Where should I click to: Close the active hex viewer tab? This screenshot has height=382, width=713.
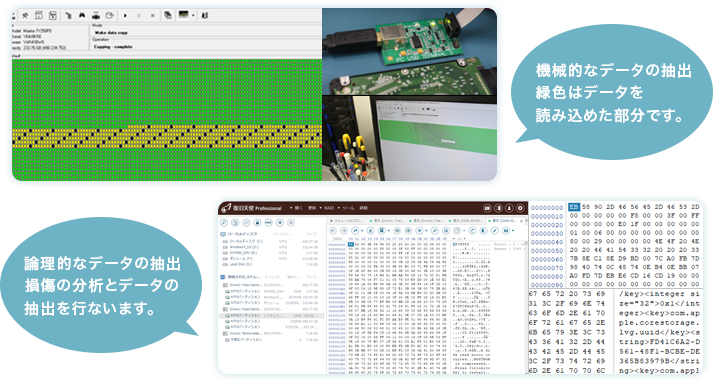[521, 221]
